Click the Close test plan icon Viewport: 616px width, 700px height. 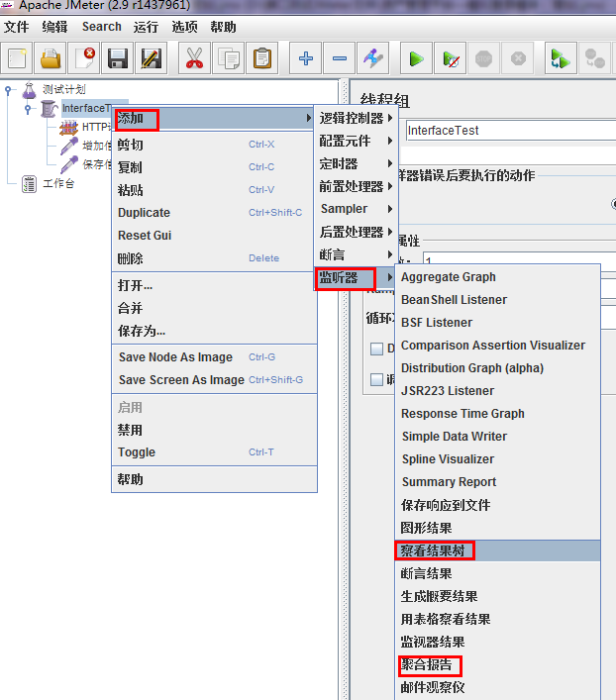click(84, 58)
